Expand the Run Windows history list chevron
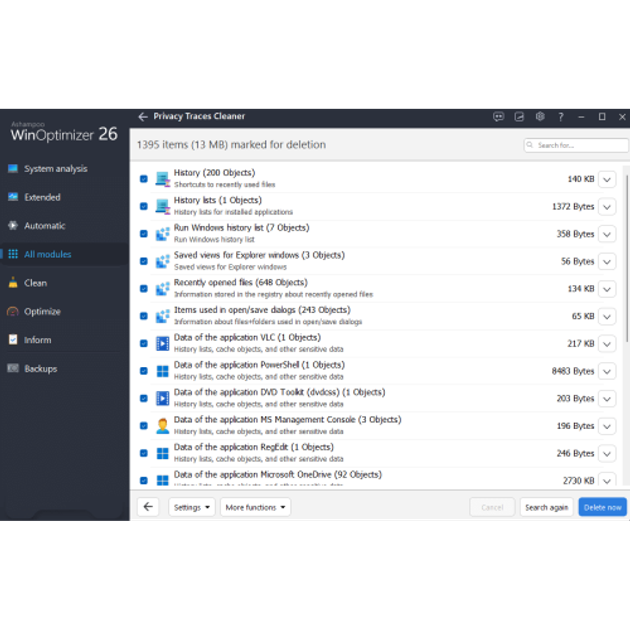 click(x=607, y=234)
